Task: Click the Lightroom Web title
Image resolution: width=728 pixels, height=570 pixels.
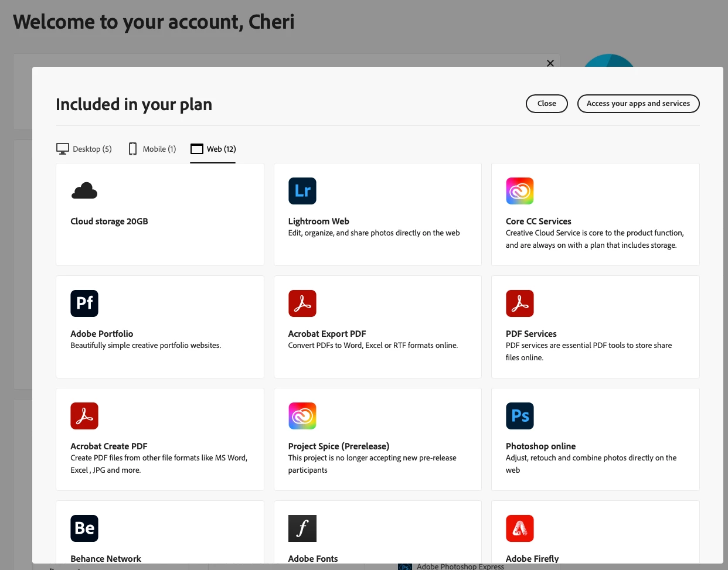Action: pos(319,221)
